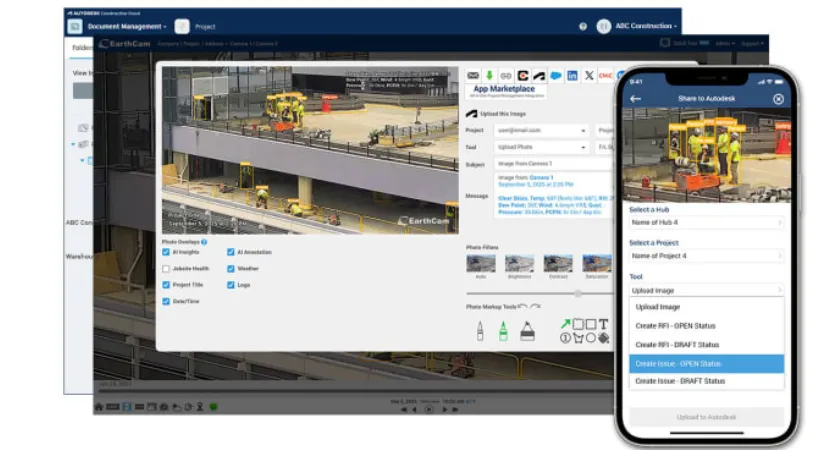Open Name of Hub 4 selector on phone

coord(707,222)
